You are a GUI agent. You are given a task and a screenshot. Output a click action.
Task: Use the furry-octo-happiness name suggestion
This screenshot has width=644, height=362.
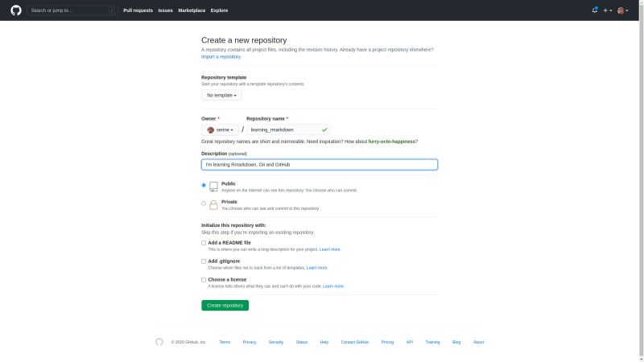392,142
